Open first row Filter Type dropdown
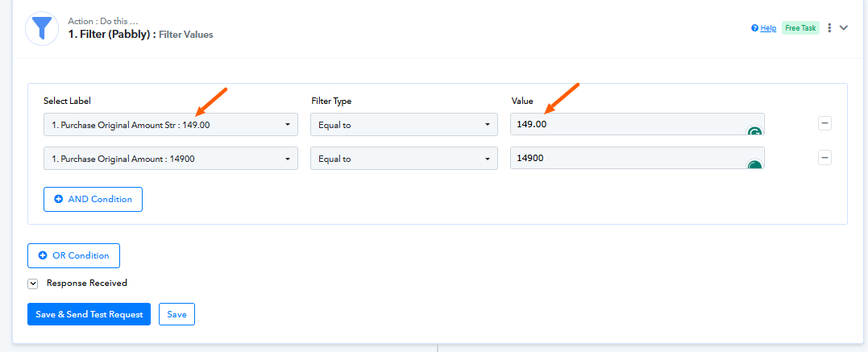868x352 pixels. (x=404, y=125)
